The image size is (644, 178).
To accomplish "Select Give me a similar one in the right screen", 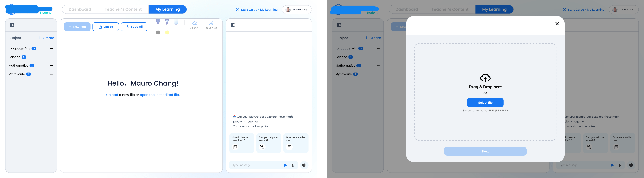I will coord(623,143).
